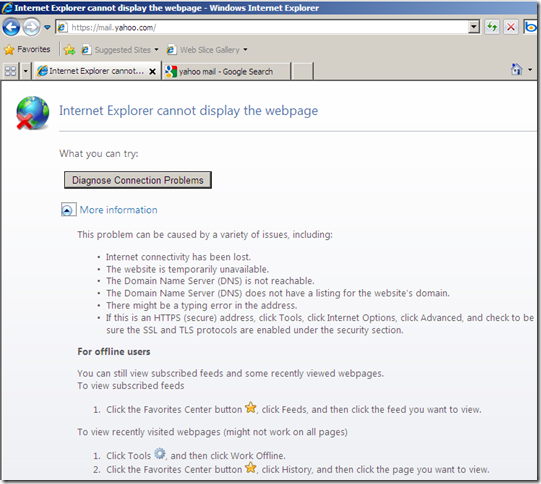Click the Bing search icon

530,27
